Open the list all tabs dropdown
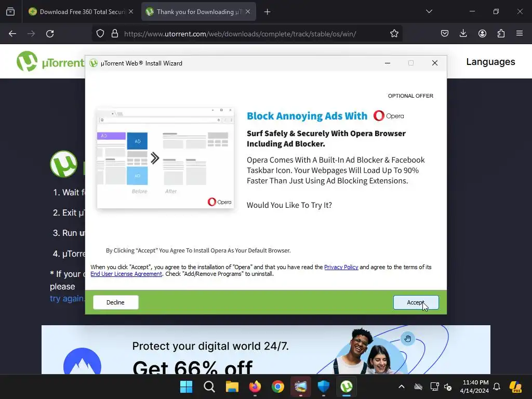The width and height of the screenshot is (532, 399). pyautogui.click(x=429, y=11)
